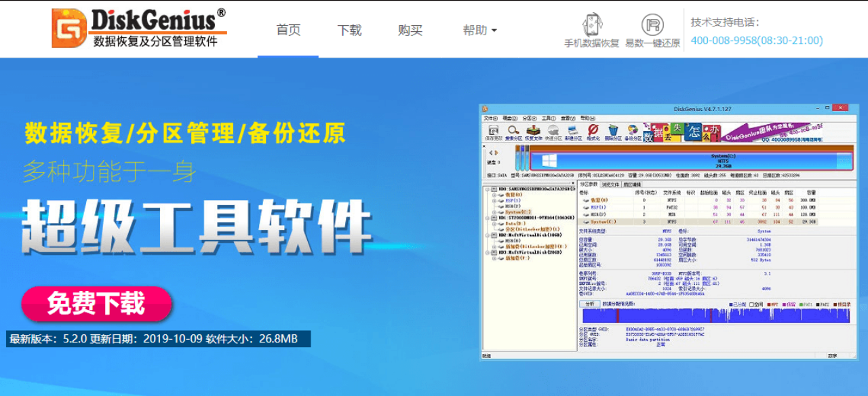Click 快速分区 icon in the screenshot toolbar
The width and height of the screenshot is (868, 396).
[553, 132]
